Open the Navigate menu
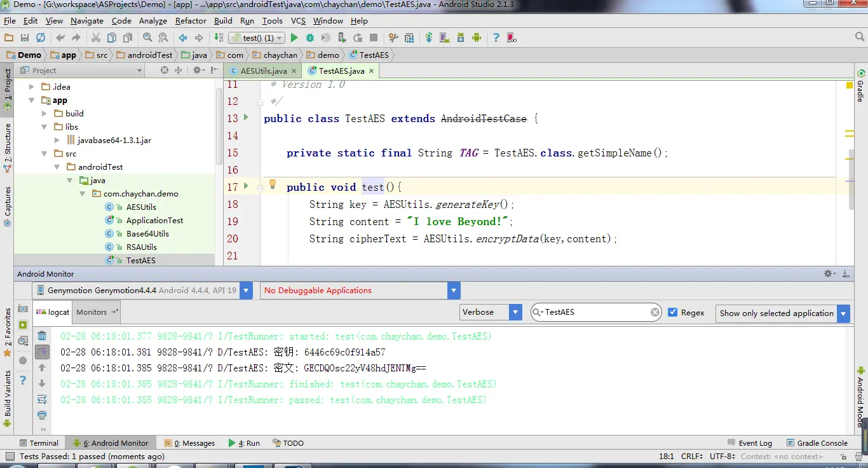Image resolution: width=868 pixels, height=468 pixels. (x=87, y=20)
